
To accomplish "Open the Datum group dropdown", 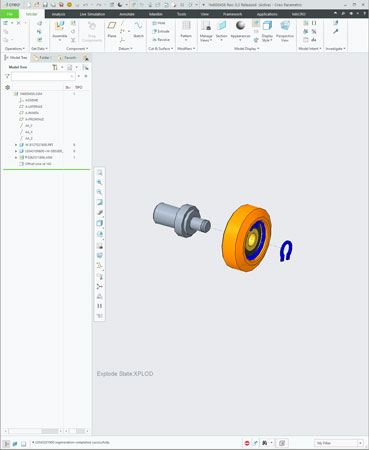I will coord(125,49).
